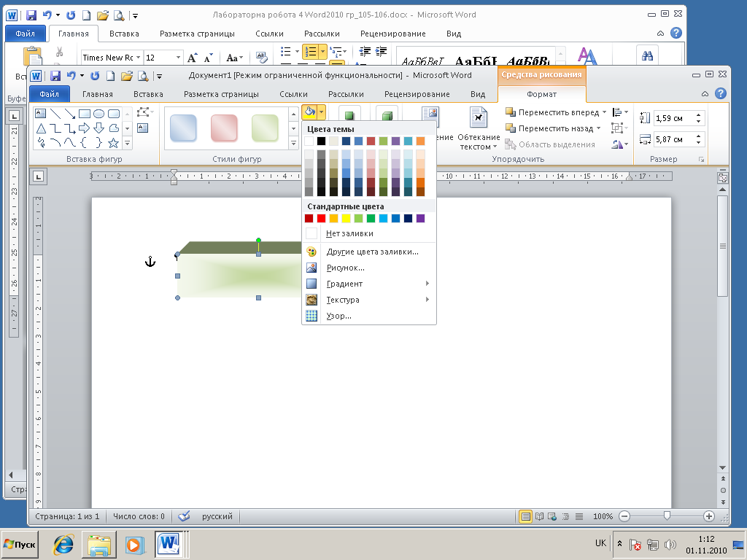Image resolution: width=747 pixels, height=560 pixels.
Task: Select the Arrow line shape
Action: coord(69,113)
